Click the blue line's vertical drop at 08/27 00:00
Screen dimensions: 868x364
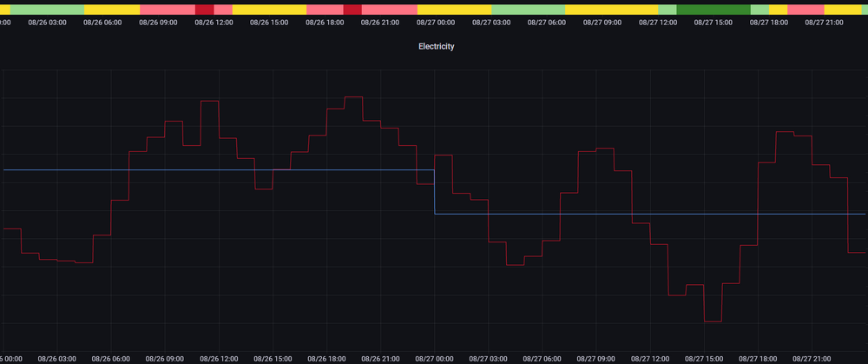434,192
